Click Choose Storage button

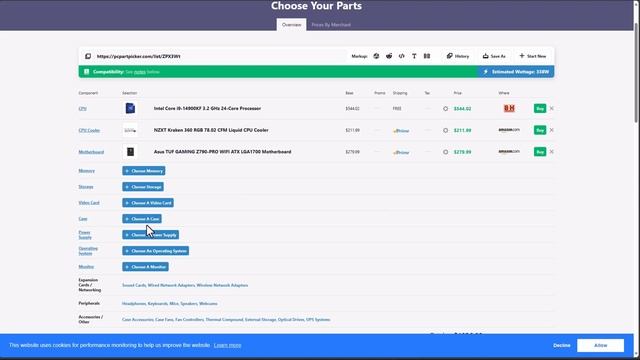point(143,187)
